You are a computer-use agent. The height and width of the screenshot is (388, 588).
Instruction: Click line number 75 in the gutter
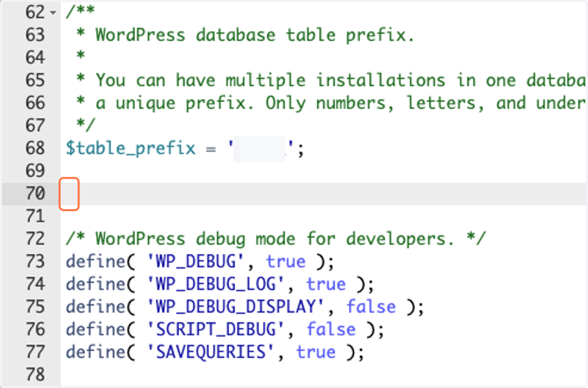[x=34, y=306]
